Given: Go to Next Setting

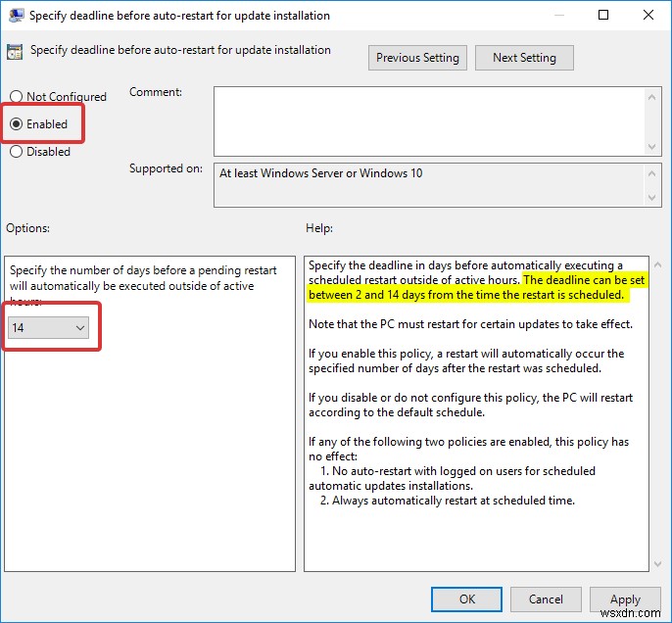Looking at the screenshot, I should [524, 58].
